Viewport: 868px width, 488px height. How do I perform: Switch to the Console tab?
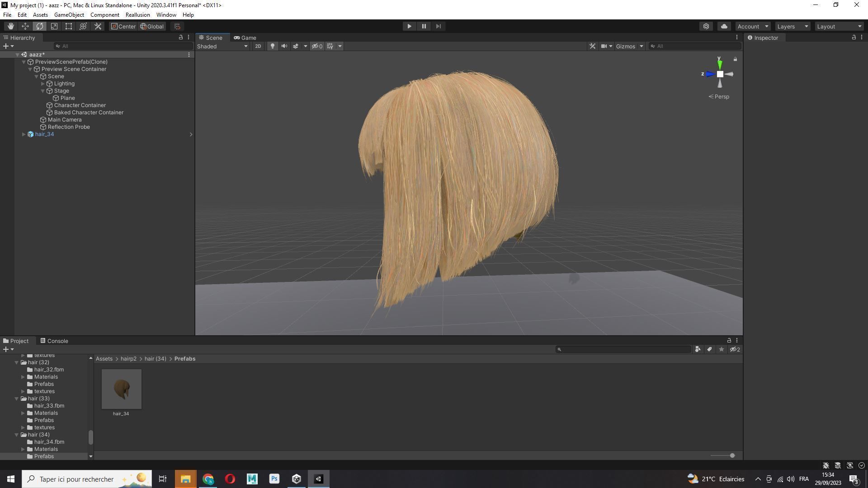54,341
